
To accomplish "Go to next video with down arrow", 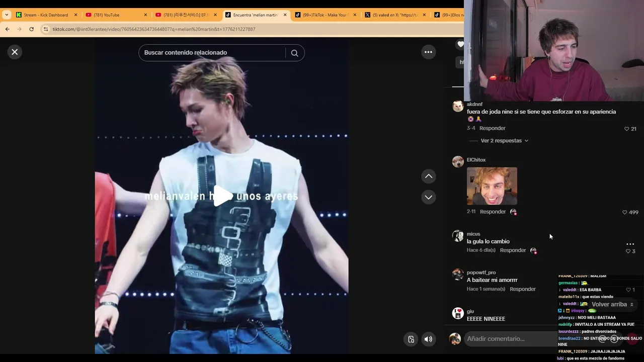I will point(428,197).
